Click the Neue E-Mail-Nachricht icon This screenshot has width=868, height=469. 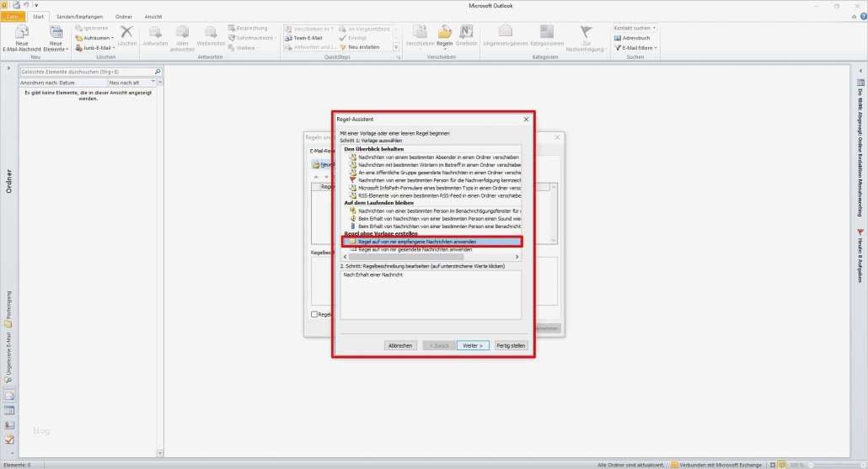coord(22,33)
